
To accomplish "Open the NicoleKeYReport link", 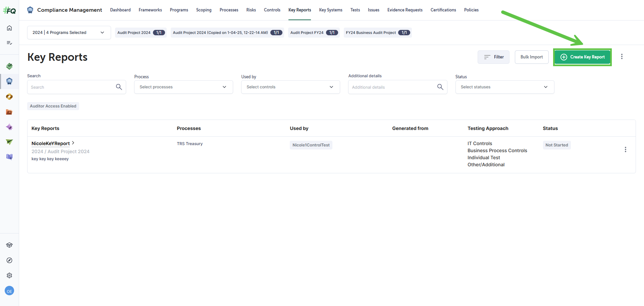I will coord(51,143).
